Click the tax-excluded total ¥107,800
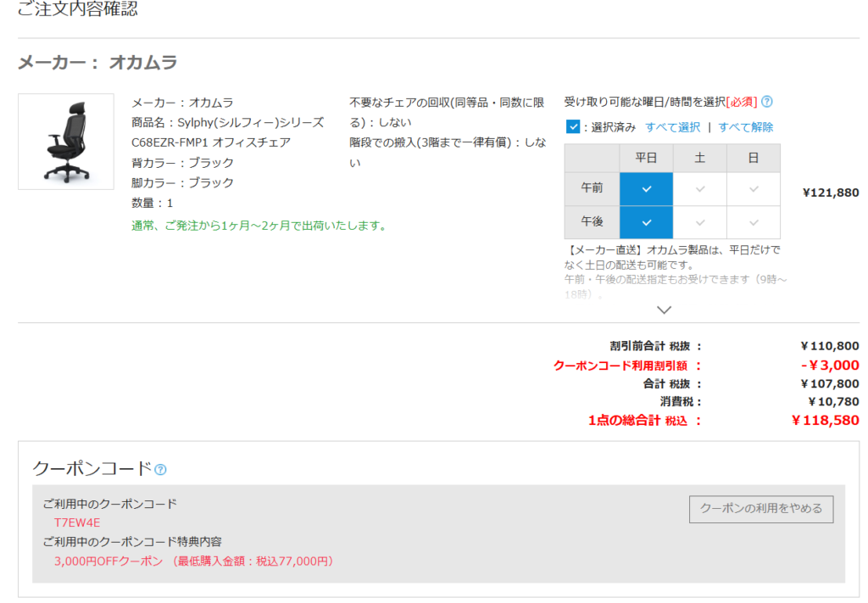Image resolution: width=868 pixels, height=603 pixels. coord(830,383)
